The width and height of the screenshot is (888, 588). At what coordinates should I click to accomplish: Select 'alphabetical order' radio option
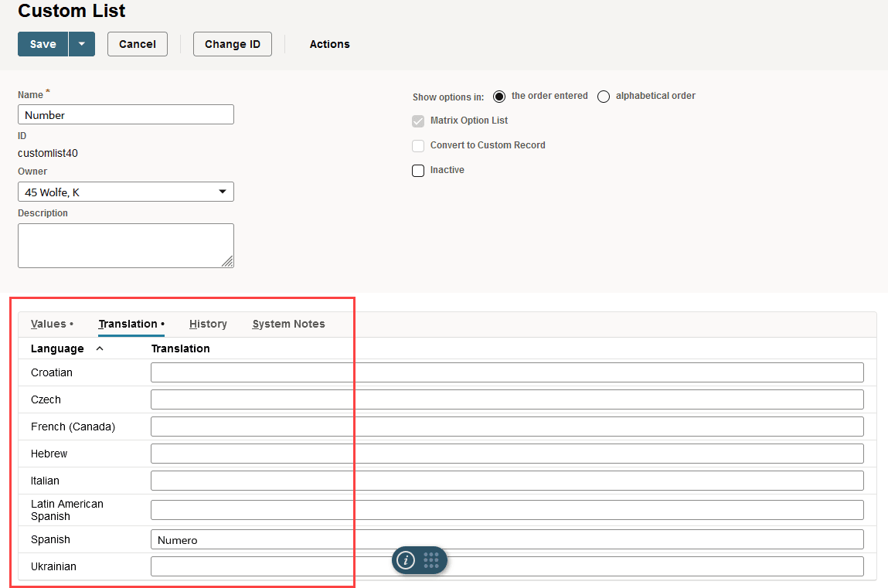(604, 97)
